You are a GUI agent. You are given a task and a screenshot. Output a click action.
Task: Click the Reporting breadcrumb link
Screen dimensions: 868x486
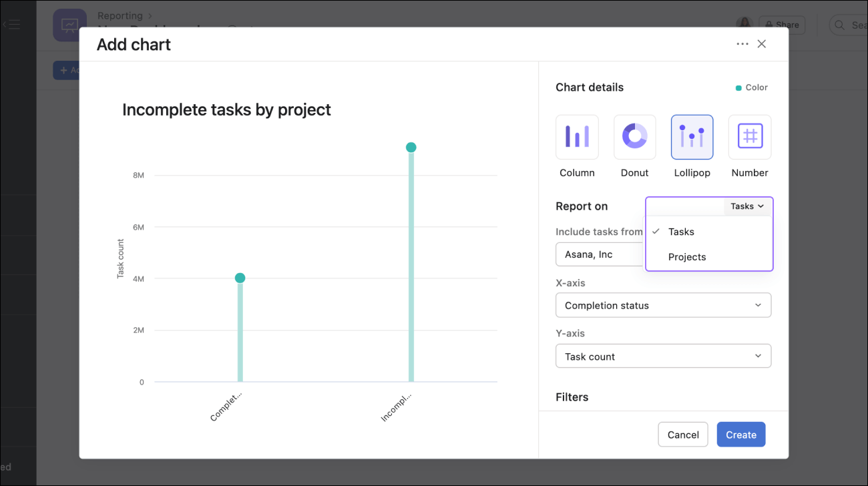pos(120,15)
